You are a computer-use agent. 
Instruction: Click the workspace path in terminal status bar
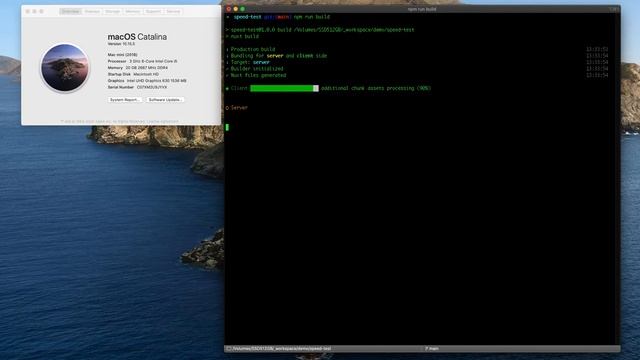pos(281,349)
